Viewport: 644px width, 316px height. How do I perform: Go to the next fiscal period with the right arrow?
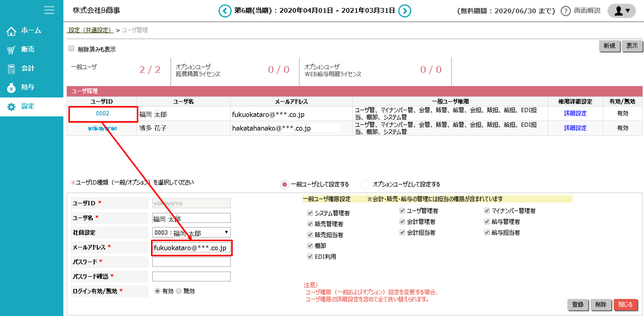[405, 11]
